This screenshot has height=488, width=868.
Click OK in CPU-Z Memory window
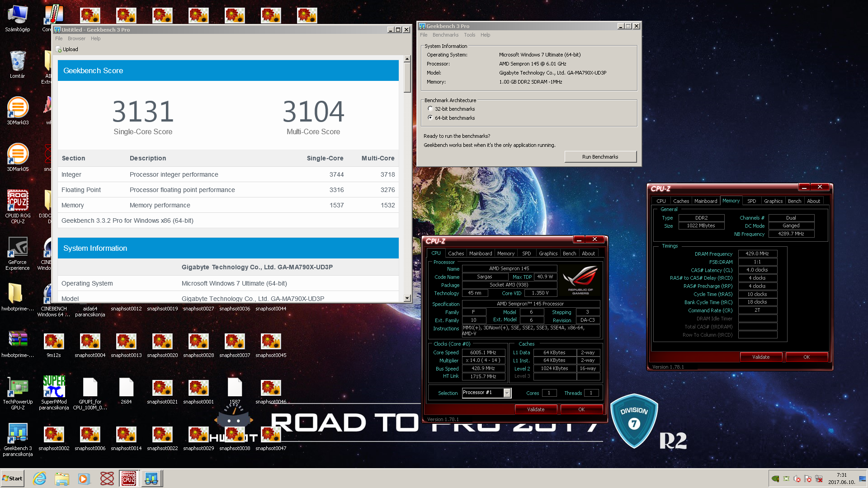click(807, 357)
